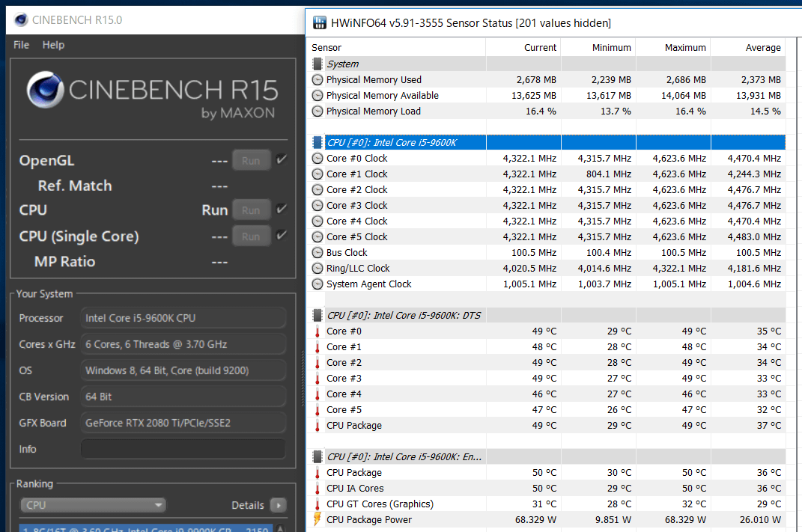The image size is (802, 532).
Task: Click the Core #1 Clock minimum 804.1 MHz
Action: [609, 174]
